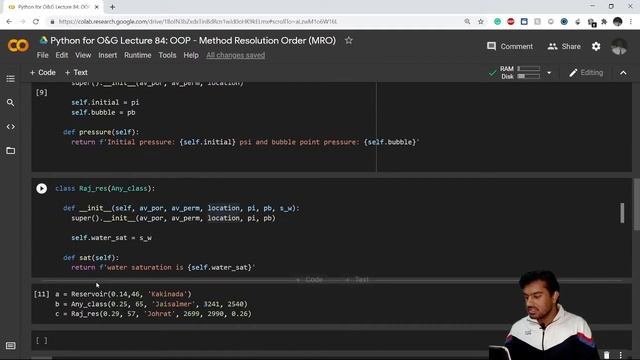640x360 pixels.
Task: Open the find and replace search panel
Action: (x=11, y=103)
